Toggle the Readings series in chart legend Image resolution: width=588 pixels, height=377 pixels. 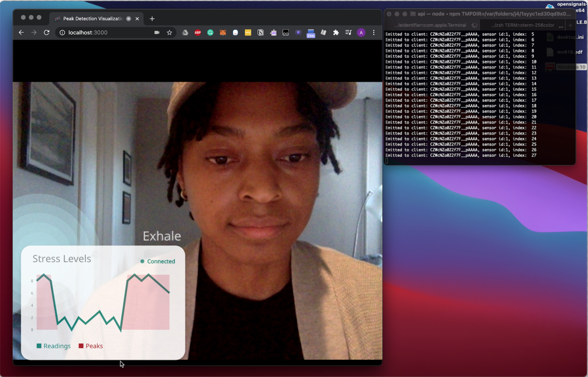coord(54,346)
